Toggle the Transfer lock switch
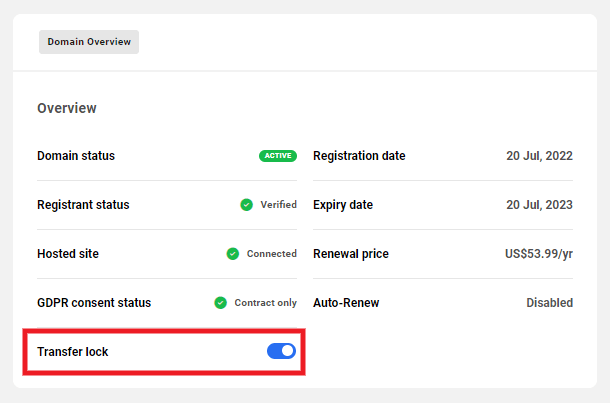The image size is (610, 403). pos(281,351)
